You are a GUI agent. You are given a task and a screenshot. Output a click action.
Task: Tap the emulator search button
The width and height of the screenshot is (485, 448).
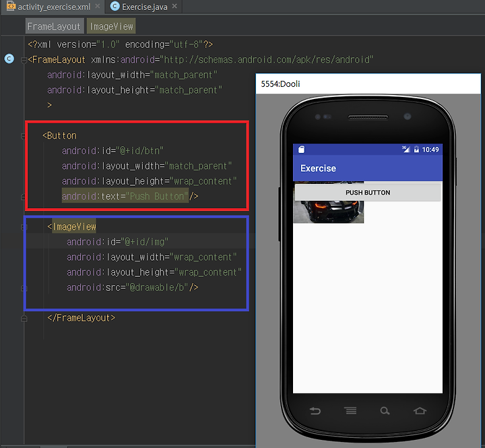tap(385, 411)
